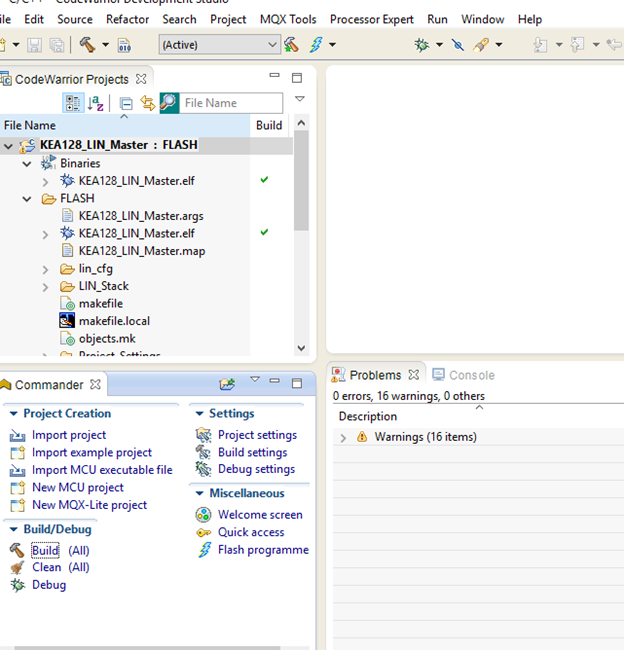Select the KEA128_LIN_Master.args file
This screenshot has height=650, width=624.
point(141,216)
